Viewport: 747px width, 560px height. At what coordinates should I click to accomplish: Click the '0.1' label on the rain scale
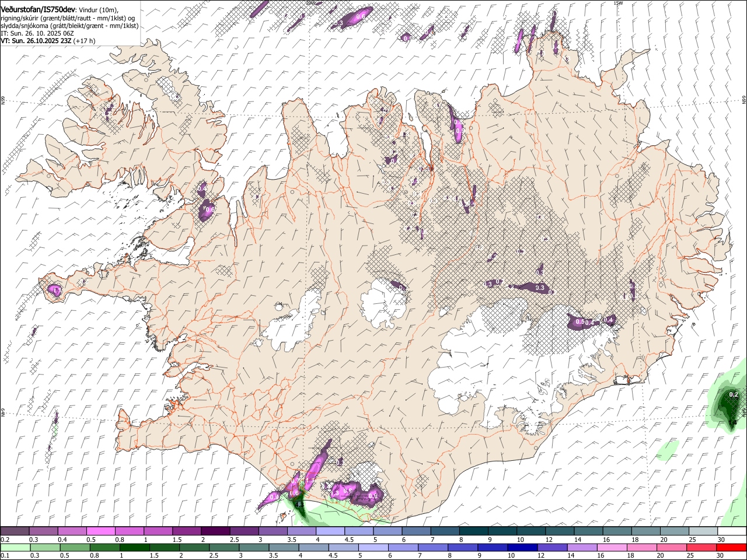(4, 556)
